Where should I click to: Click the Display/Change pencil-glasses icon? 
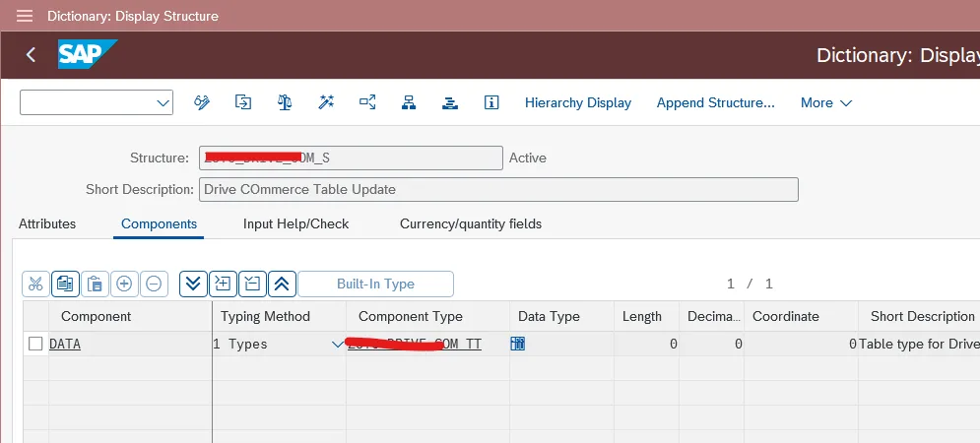point(203,102)
